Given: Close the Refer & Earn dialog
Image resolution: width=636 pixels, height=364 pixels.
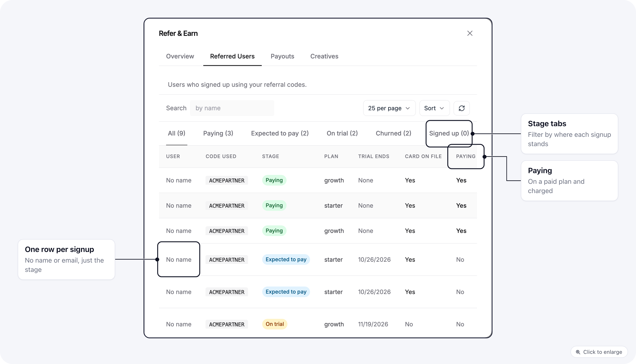Looking at the screenshot, I should click(x=470, y=33).
